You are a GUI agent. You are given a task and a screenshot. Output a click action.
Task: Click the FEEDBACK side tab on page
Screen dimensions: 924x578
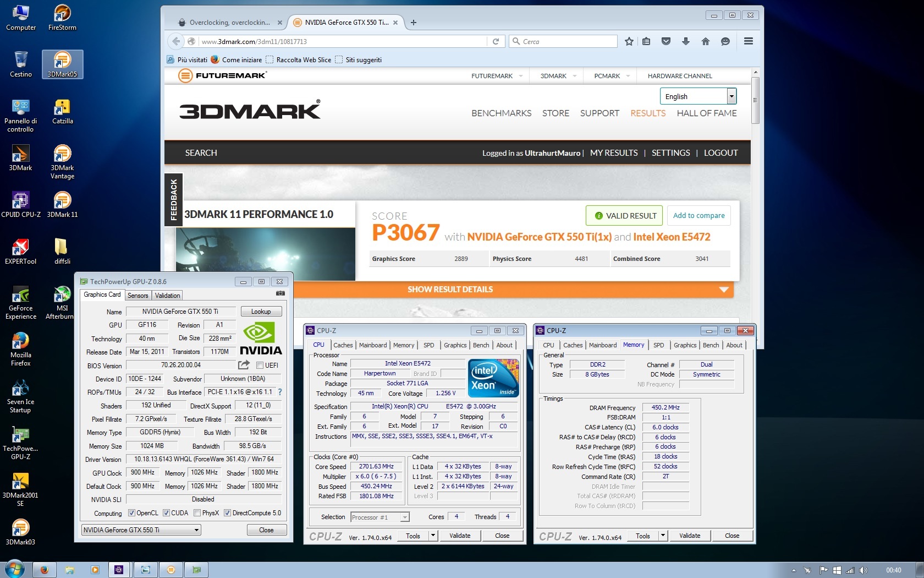174,199
